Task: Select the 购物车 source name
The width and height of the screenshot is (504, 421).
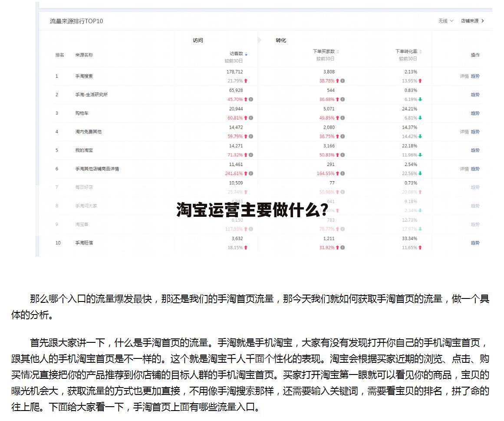Action: pos(82,113)
